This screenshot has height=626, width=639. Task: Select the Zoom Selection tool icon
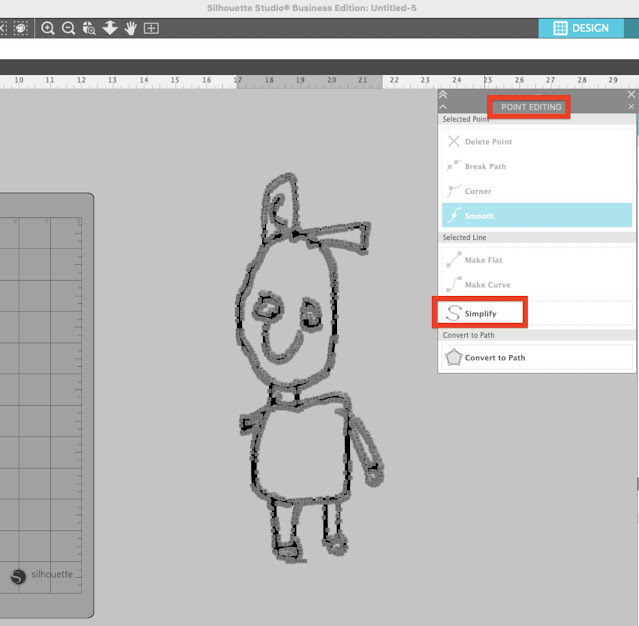89,28
